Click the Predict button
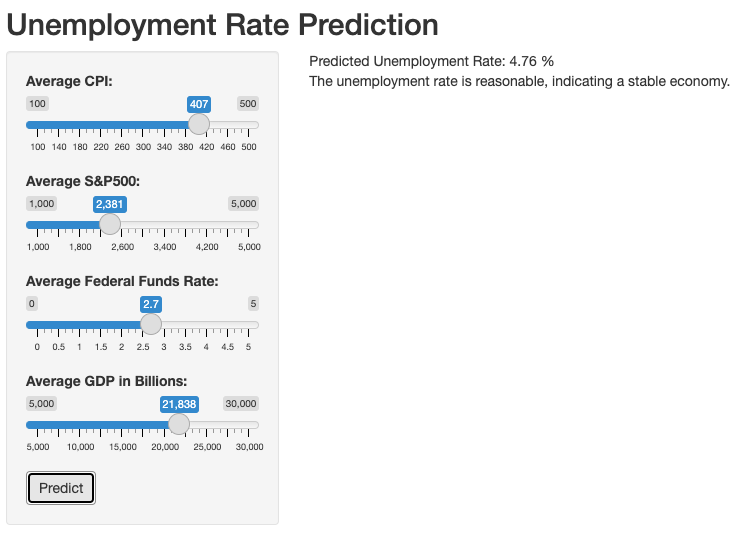Viewport: 737px width, 535px height. coord(61,488)
